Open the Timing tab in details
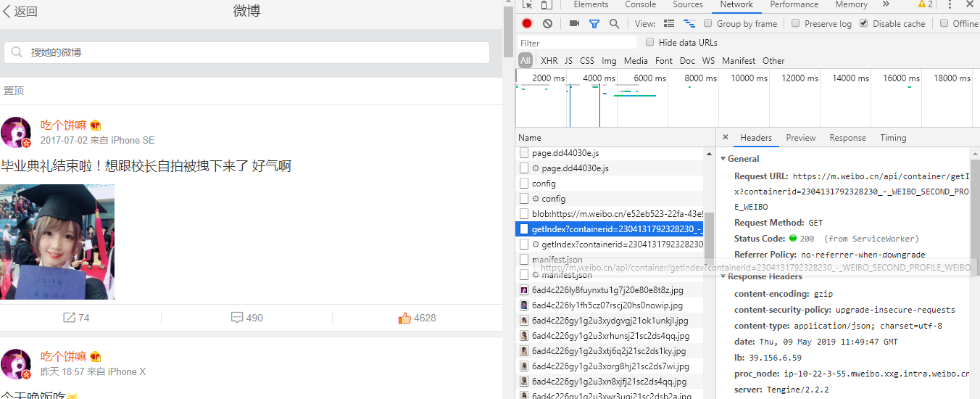The image size is (980, 399). (893, 138)
